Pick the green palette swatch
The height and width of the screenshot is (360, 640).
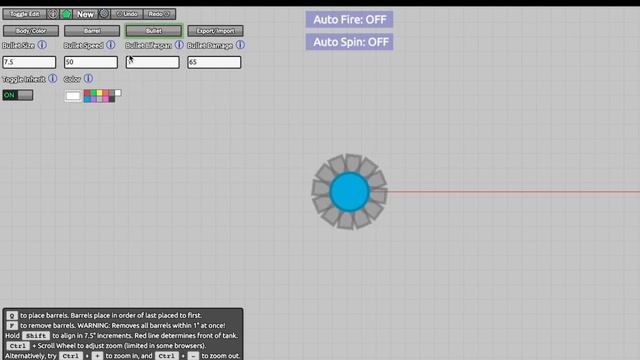(x=93, y=93)
